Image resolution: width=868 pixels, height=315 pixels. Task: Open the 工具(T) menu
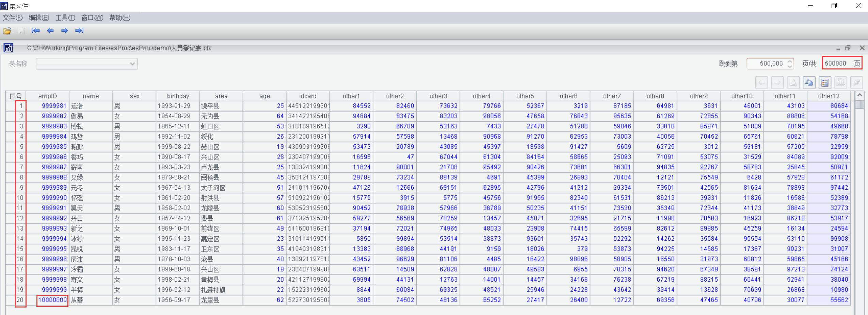pyautogui.click(x=65, y=18)
